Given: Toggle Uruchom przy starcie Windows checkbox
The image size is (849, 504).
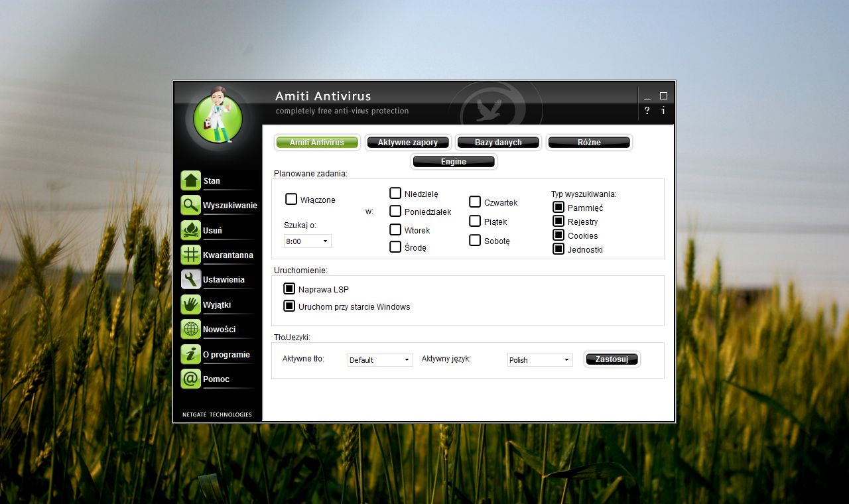Looking at the screenshot, I should 289,306.
